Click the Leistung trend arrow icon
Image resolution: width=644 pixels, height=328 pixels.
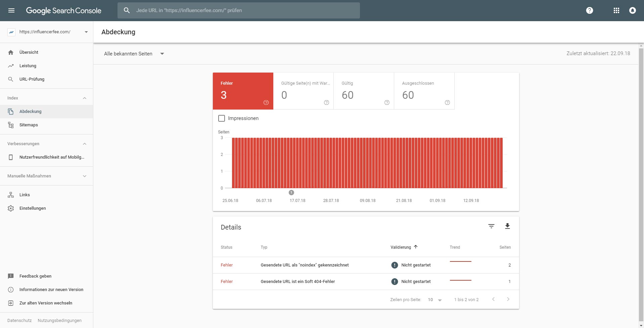coord(11,66)
